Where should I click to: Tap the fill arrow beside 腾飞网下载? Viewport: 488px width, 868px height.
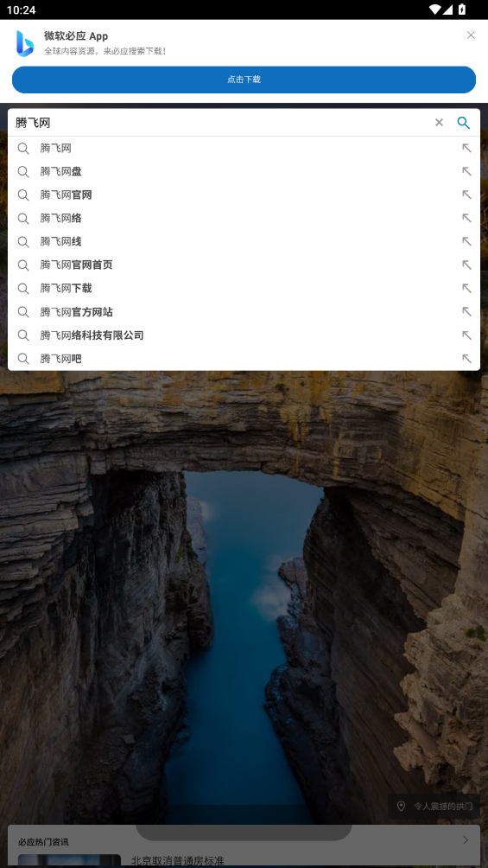[466, 289]
